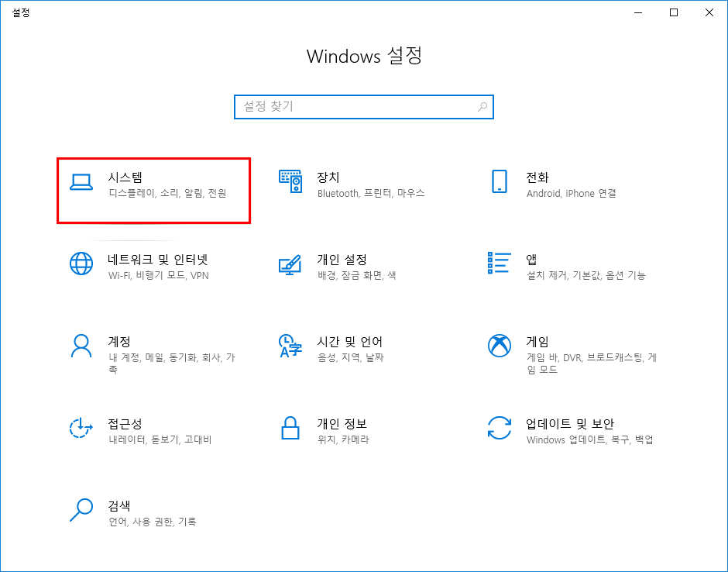Select the 전화 heading
This screenshot has height=572, width=728.
537,177
